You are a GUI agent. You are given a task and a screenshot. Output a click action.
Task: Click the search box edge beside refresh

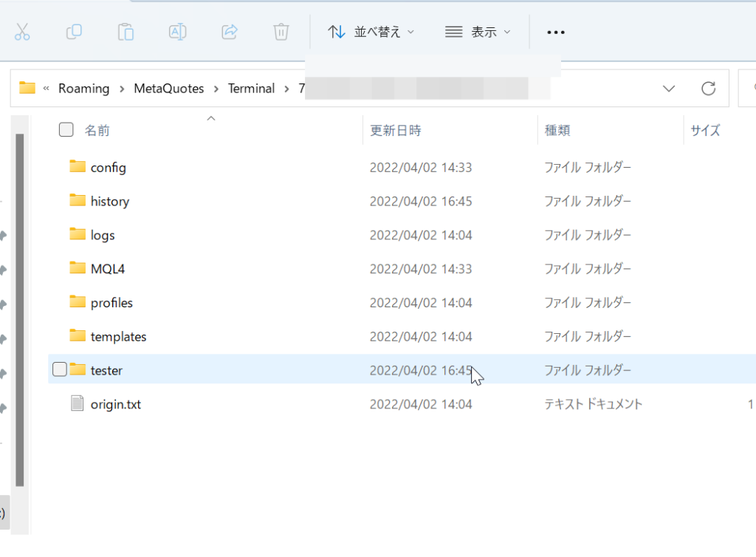tap(747, 88)
